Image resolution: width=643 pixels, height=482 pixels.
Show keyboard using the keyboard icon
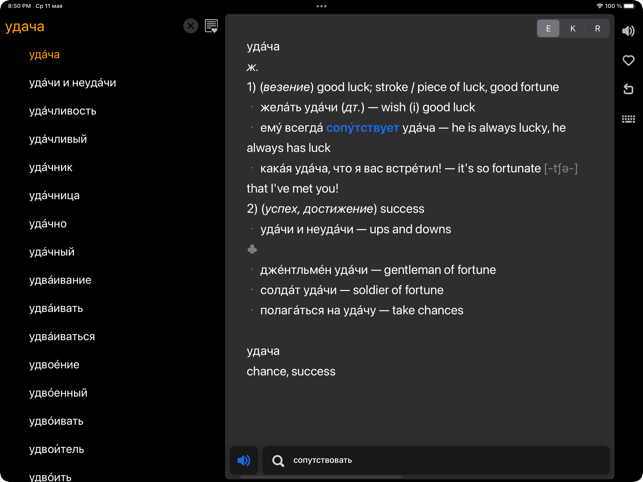click(x=628, y=119)
